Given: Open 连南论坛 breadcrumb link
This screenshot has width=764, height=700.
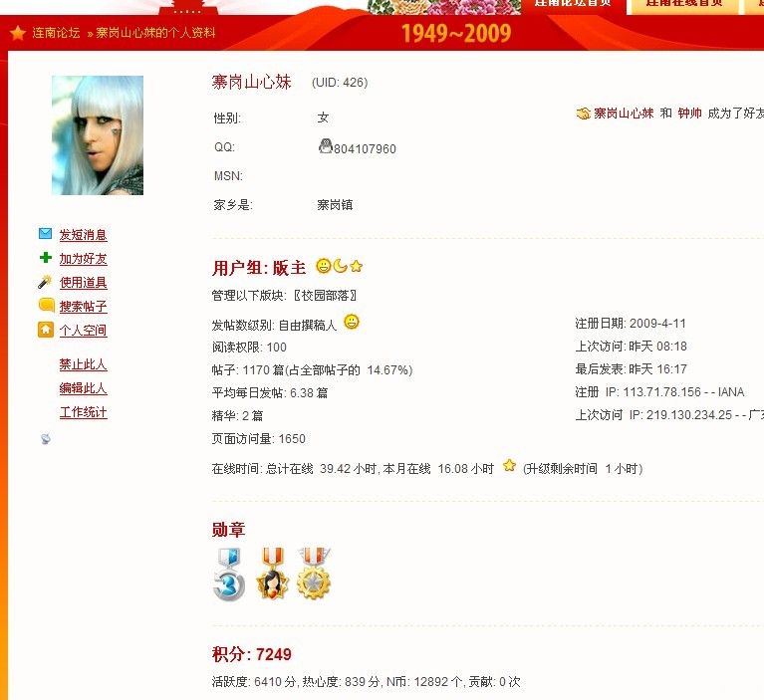Looking at the screenshot, I should (56, 33).
